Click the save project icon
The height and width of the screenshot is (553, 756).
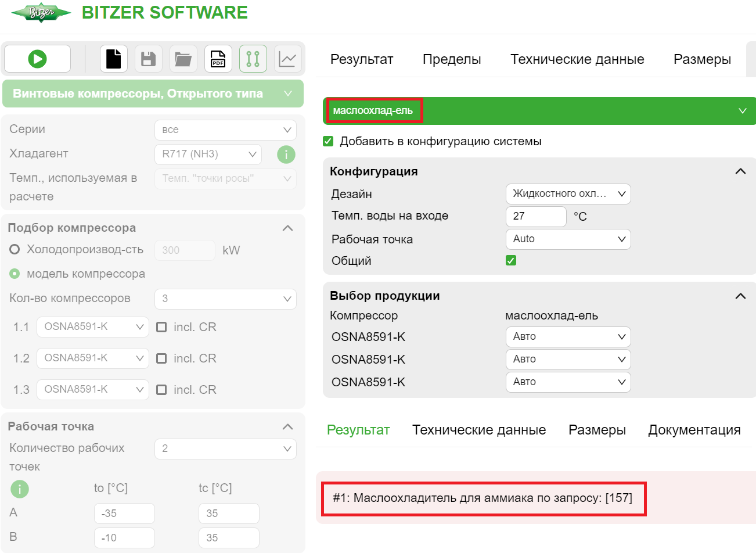click(x=149, y=59)
